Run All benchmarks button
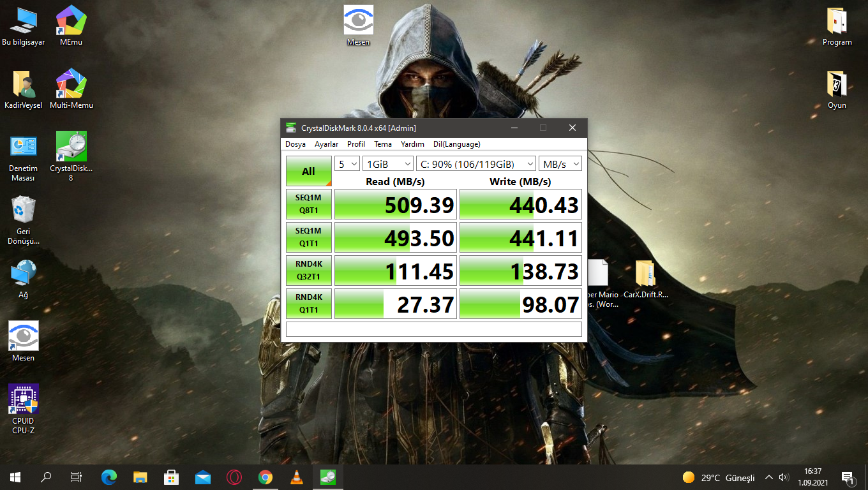Screen dimensions: 868x490 (309, 171)
